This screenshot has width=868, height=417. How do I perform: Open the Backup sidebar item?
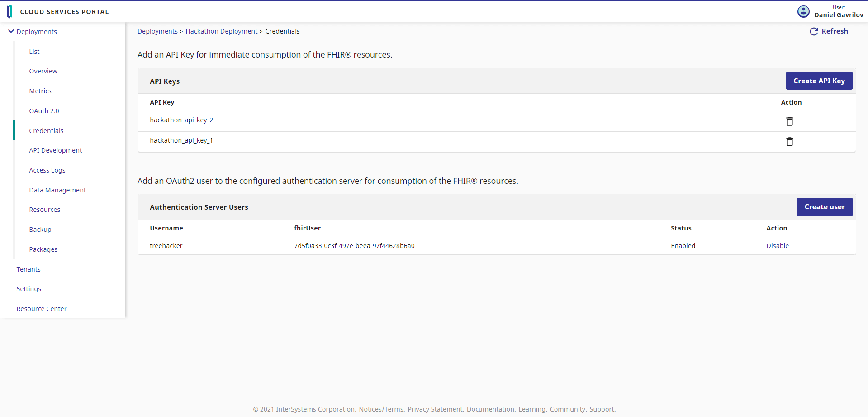pos(40,230)
